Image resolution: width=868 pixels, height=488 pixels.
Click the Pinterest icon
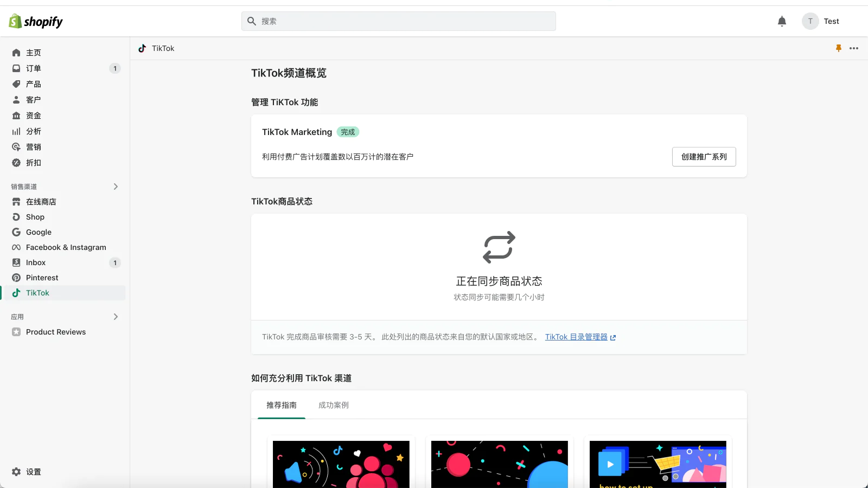point(16,278)
